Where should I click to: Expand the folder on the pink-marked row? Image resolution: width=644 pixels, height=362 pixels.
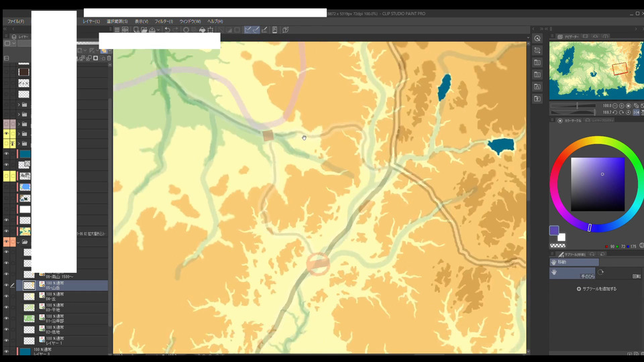[x=19, y=123]
